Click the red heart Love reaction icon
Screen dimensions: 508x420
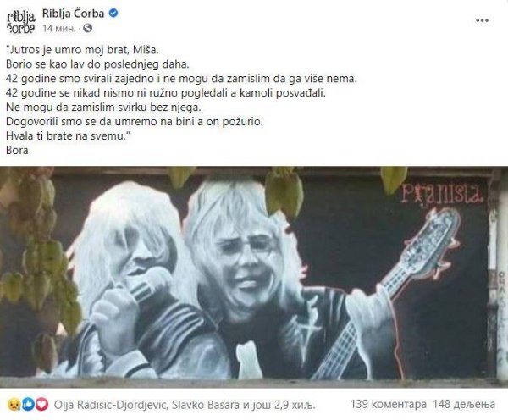pyautogui.click(x=41, y=405)
